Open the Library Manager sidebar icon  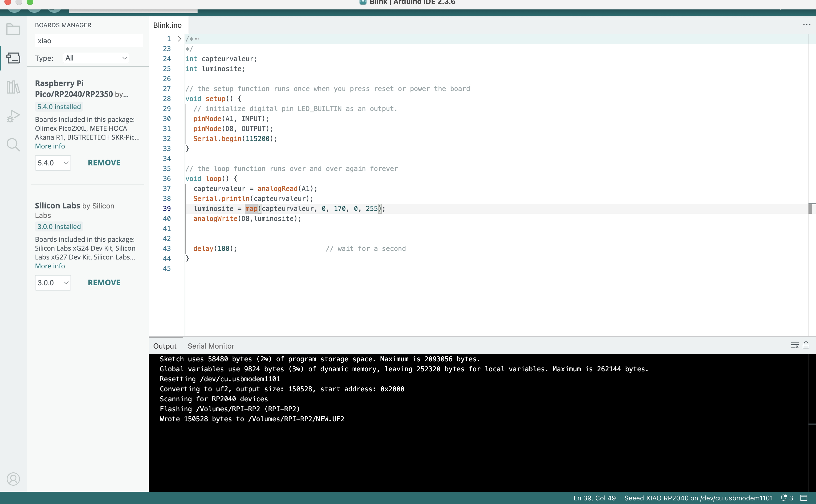(x=13, y=87)
